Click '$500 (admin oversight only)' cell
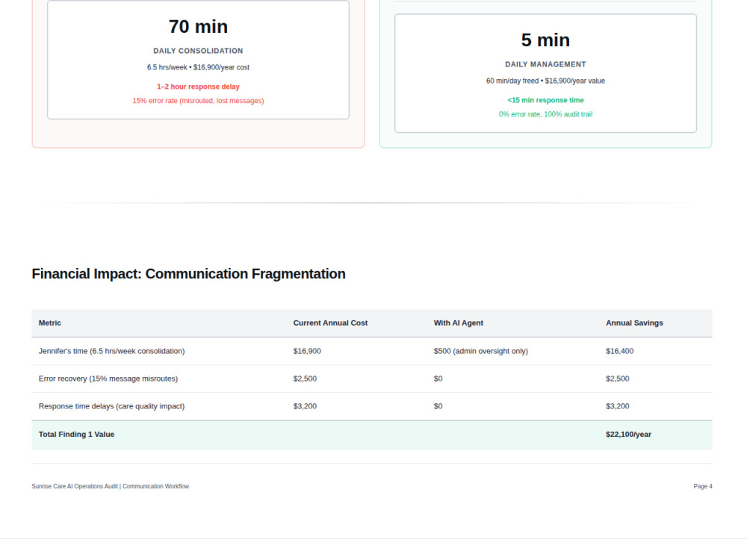Viewport: 747px width, 560px height. pyautogui.click(x=480, y=351)
